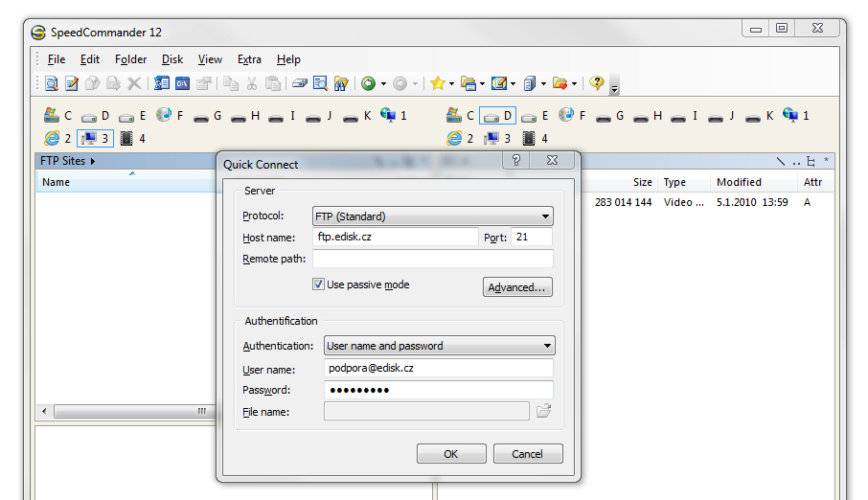Image resolution: width=868 pixels, height=500 pixels.
Task: Click the yellow star Favorites icon
Action: 437,84
